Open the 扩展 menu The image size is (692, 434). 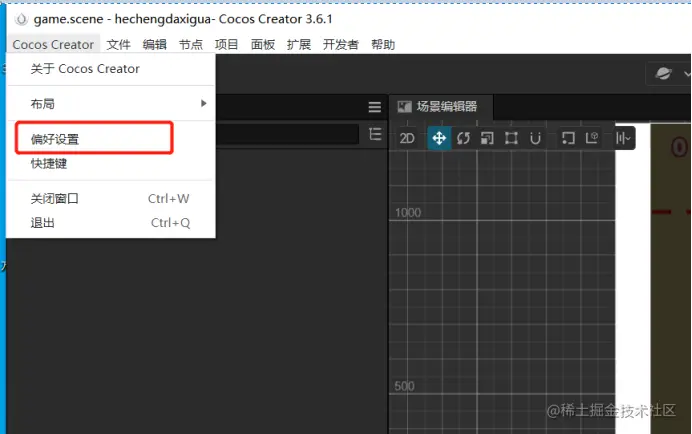[x=299, y=45]
